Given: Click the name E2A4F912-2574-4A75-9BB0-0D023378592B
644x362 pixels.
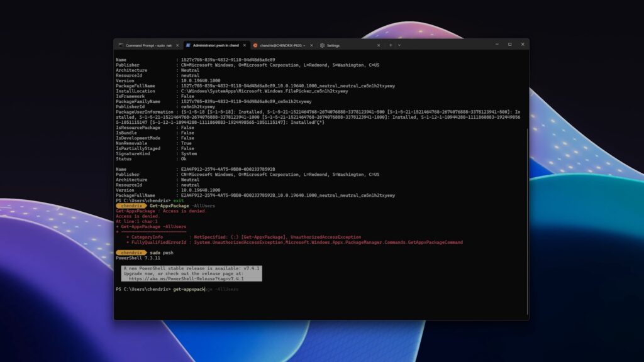Looking at the screenshot, I should 228,170.
